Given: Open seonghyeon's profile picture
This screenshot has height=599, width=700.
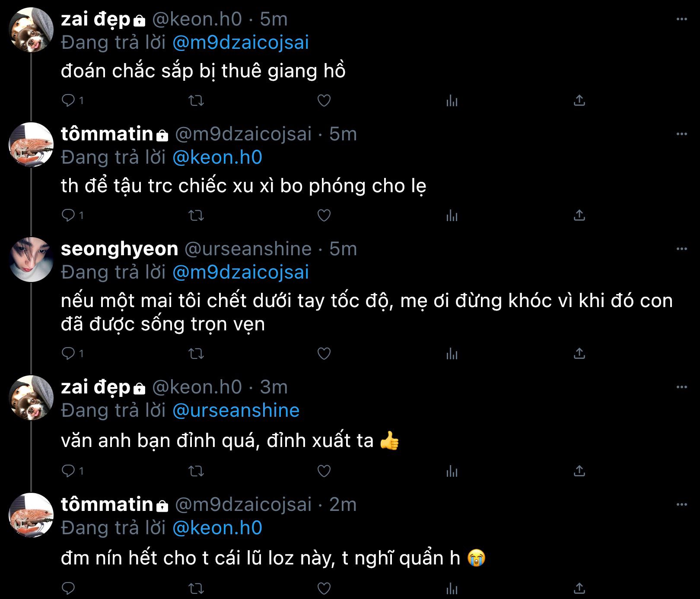Looking at the screenshot, I should pyautogui.click(x=31, y=259).
